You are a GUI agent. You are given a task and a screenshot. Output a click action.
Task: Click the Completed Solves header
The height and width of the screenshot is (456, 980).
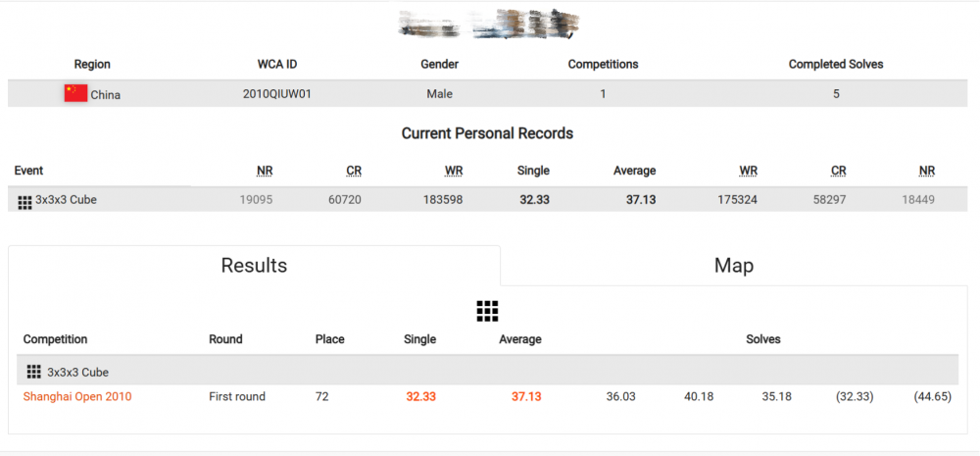[x=836, y=65]
